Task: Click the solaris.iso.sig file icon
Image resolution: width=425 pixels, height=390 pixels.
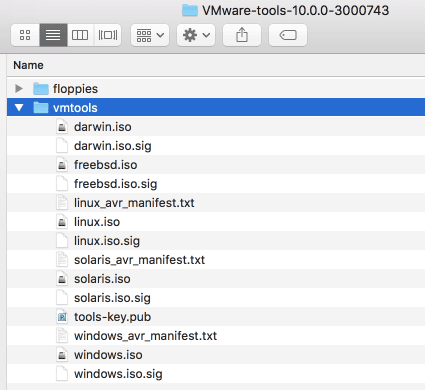Action: pyautogui.click(x=62, y=298)
